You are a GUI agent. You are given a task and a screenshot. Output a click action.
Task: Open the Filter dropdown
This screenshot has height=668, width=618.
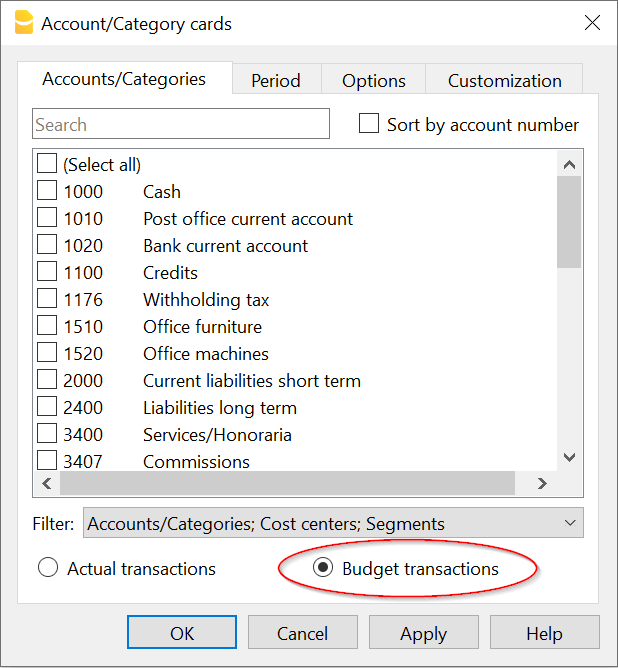[333, 523]
